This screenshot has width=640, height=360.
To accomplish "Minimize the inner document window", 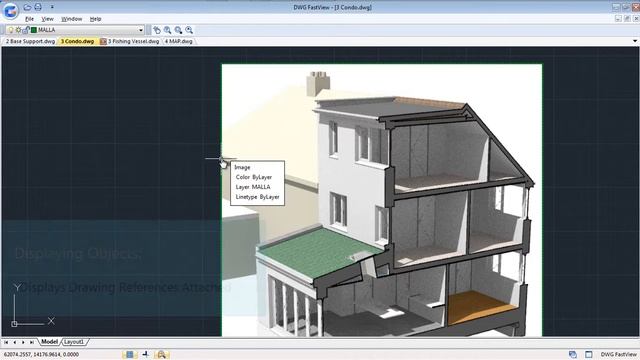I will 618,19.
